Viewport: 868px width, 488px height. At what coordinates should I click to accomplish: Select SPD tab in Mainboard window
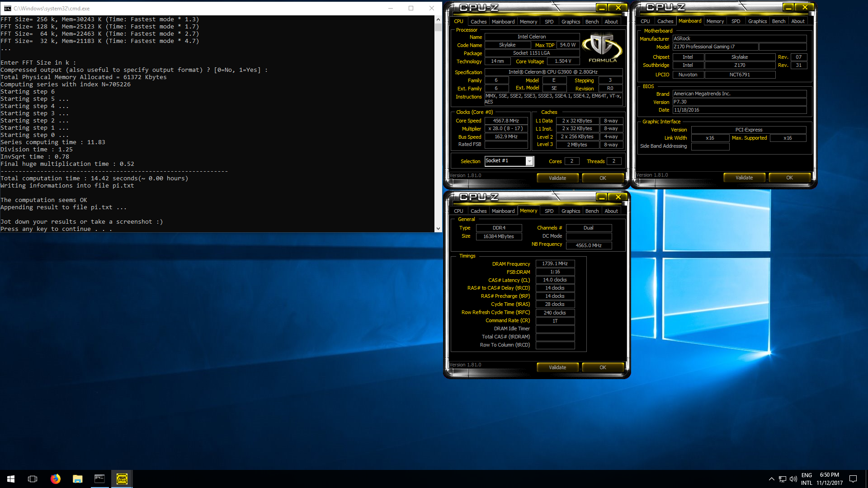pos(736,21)
